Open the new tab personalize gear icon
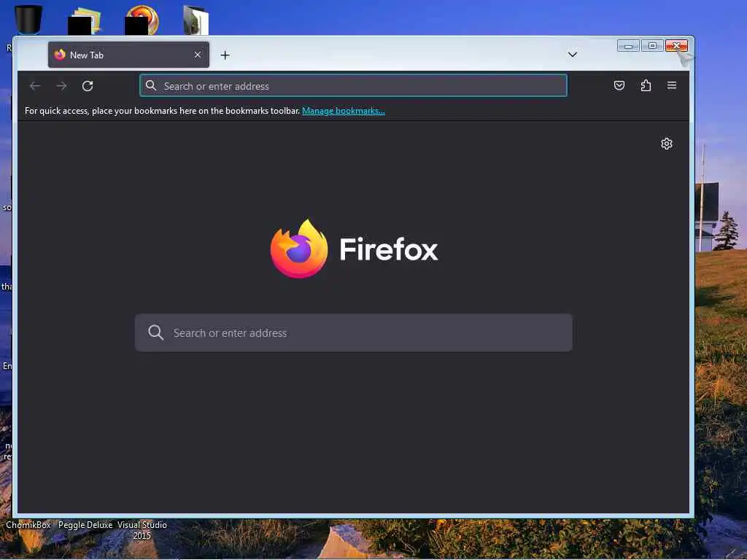This screenshot has width=747, height=560. [x=667, y=144]
